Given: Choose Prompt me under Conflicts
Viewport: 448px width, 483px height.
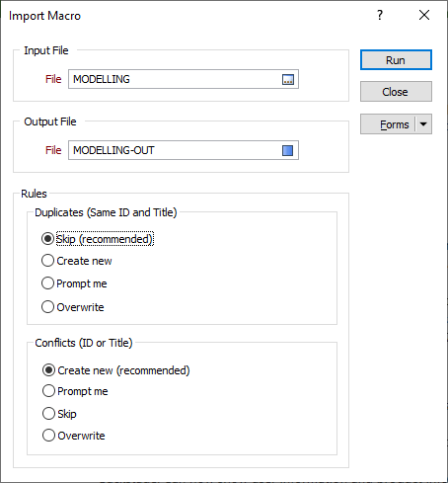Looking at the screenshot, I should 75,391.
